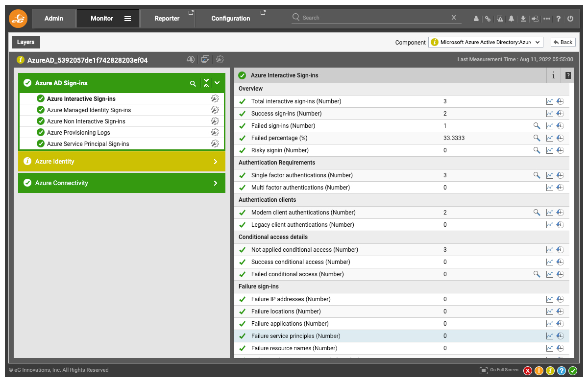Viewport: 588px width, 382px height.
Task: Select the Layers tab
Action: pos(26,42)
